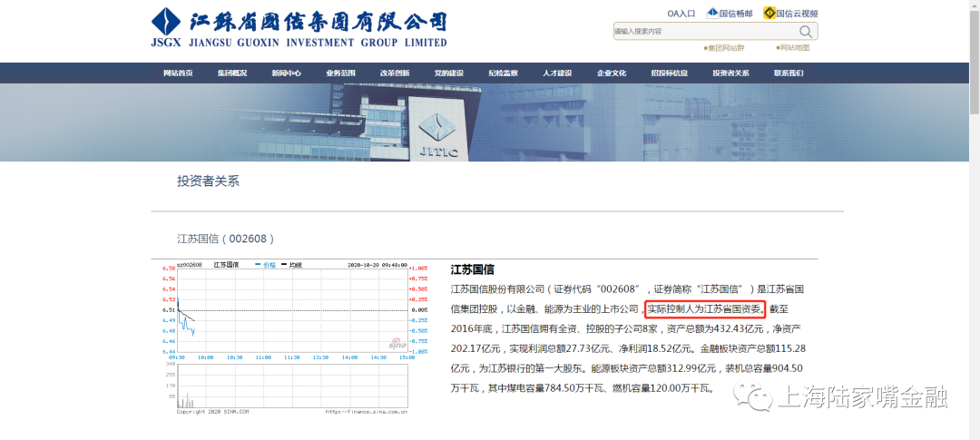Click the JSGX diamond logo icon

166,21
